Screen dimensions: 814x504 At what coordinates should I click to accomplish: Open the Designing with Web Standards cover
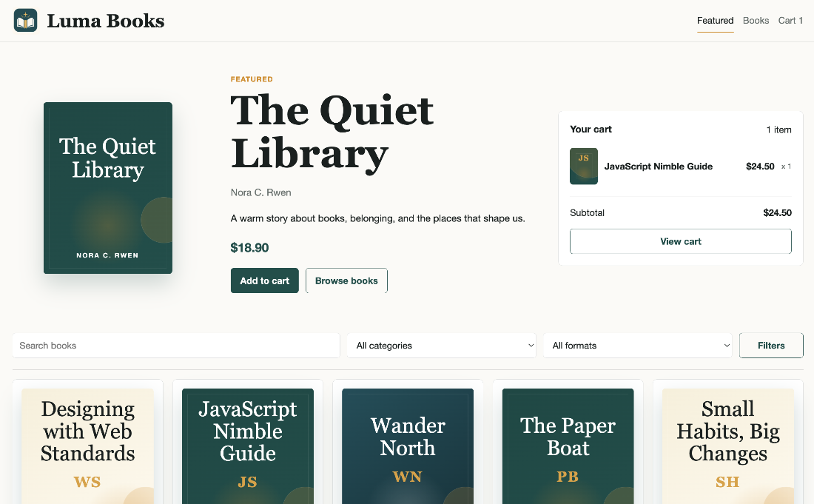point(88,446)
